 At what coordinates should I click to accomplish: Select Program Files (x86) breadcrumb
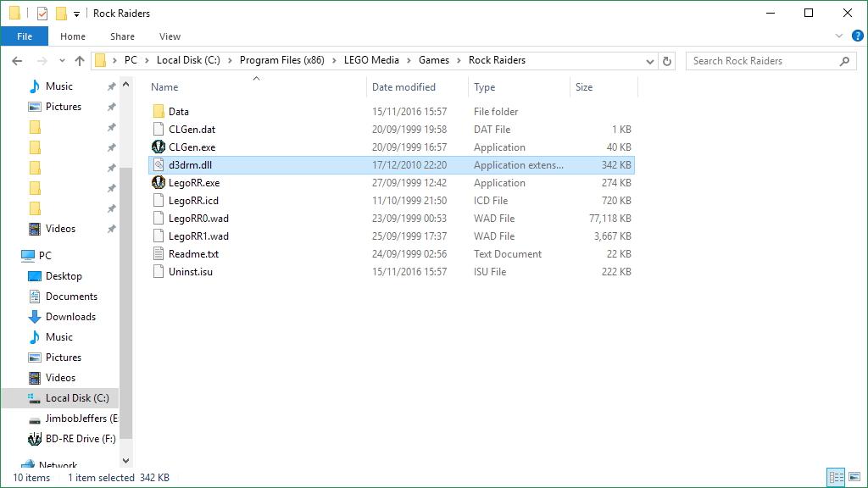pyautogui.click(x=281, y=60)
